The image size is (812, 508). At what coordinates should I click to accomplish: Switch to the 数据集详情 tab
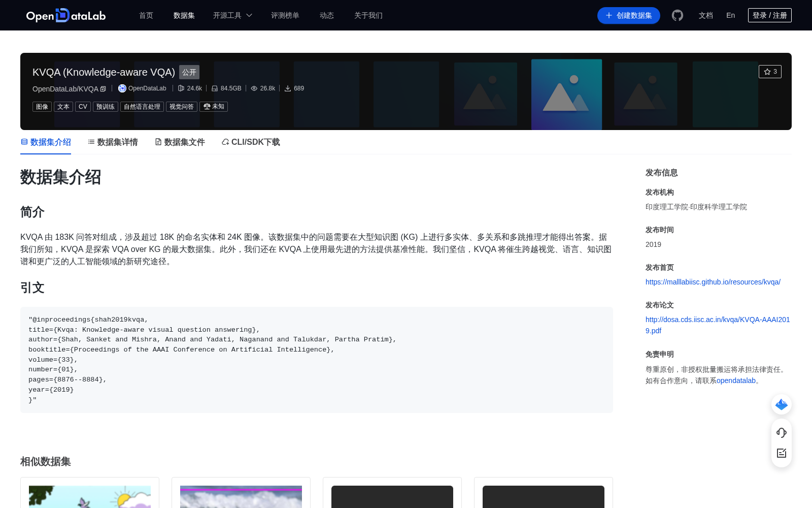click(113, 142)
